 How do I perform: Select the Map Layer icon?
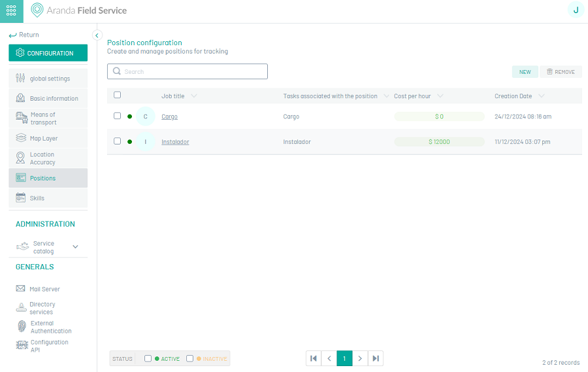coord(21,138)
